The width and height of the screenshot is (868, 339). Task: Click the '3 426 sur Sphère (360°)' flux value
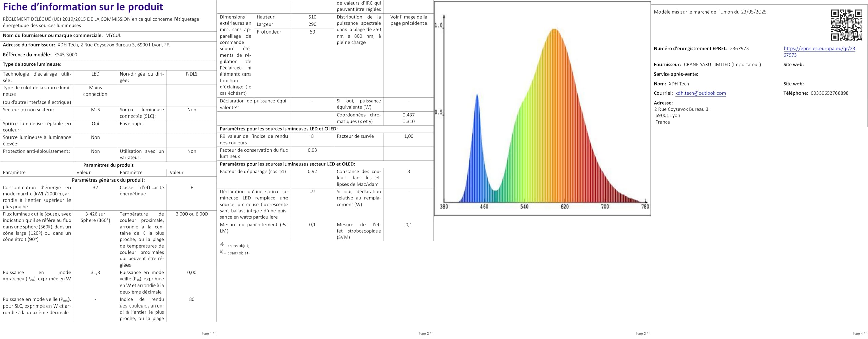(95, 217)
